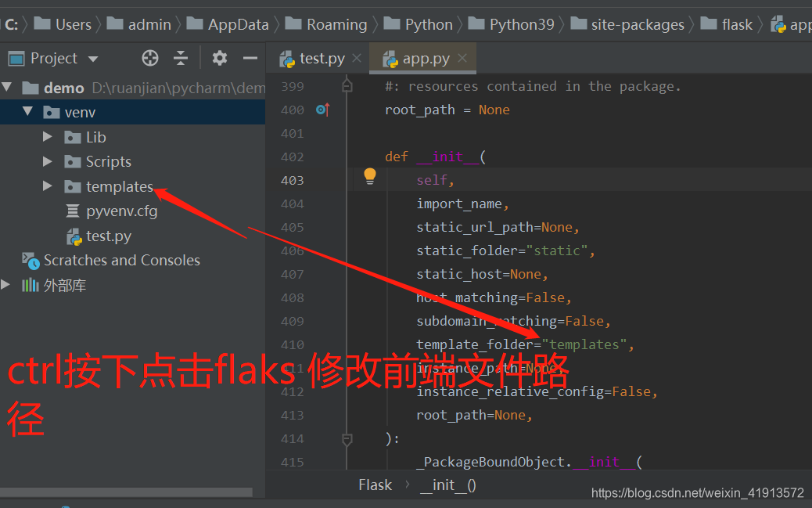Click the Scratches and Consoles clock icon
The height and width of the screenshot is (508, 812).
pos(31,261)
